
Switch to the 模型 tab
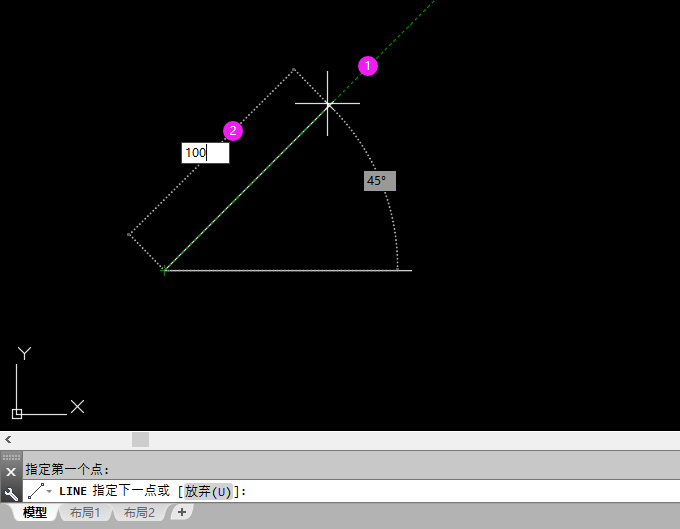[x=35, y=513]
